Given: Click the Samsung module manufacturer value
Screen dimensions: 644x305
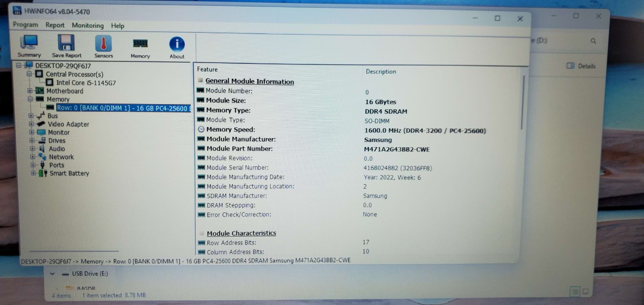Looking at the screenshot, I should click(x=378, y=140).
